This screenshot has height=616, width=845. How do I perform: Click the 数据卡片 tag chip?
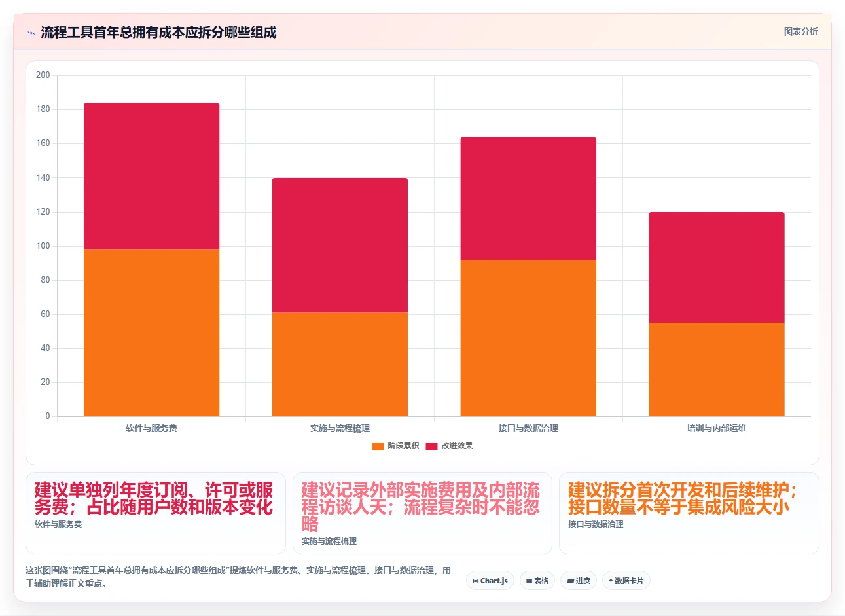[626, 581]
